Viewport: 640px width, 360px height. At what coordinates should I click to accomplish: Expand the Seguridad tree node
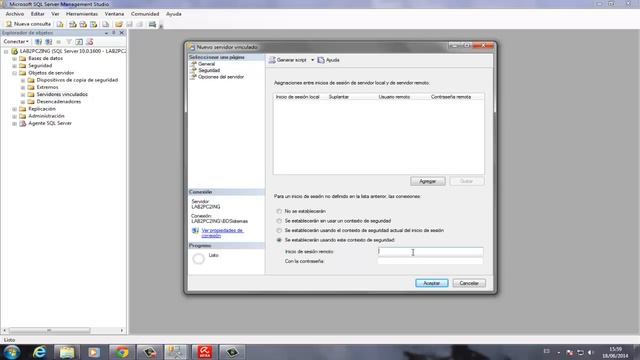pos(14,66)
